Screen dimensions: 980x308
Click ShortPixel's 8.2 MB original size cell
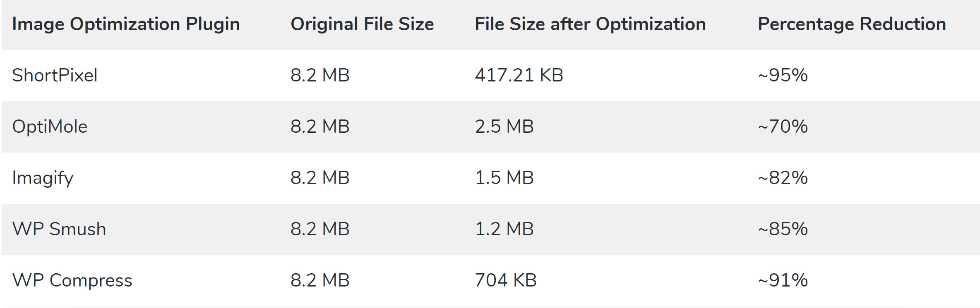(320, 75)
